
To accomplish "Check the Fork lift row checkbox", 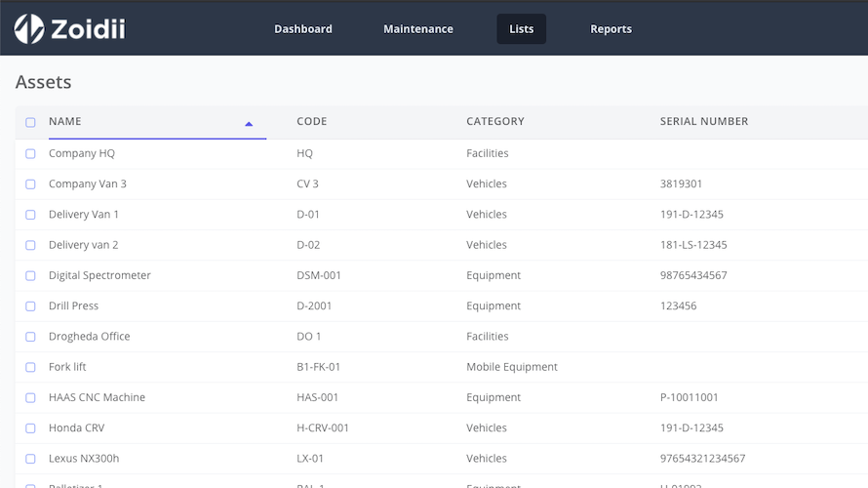I will click(30, 367).
